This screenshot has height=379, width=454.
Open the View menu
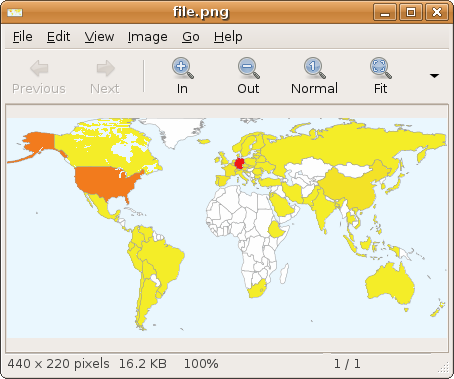[99, 37]
